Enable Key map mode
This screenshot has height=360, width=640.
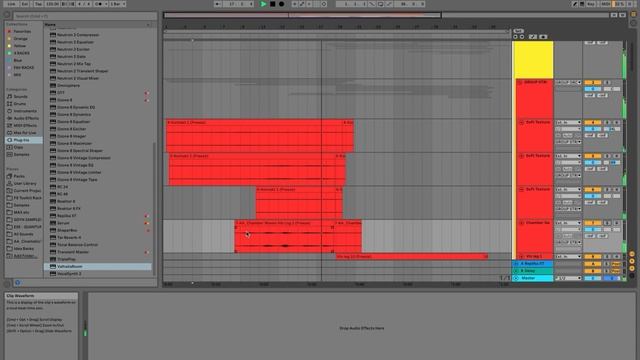591,4
